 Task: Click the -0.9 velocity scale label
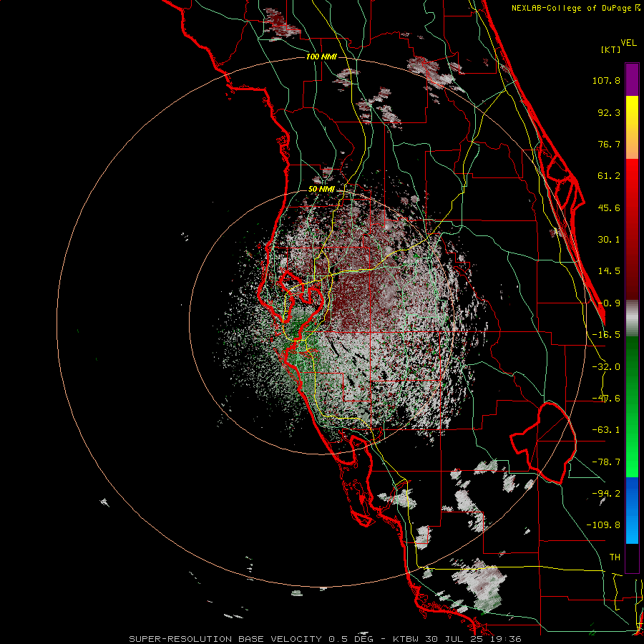(x=609, y=303)
